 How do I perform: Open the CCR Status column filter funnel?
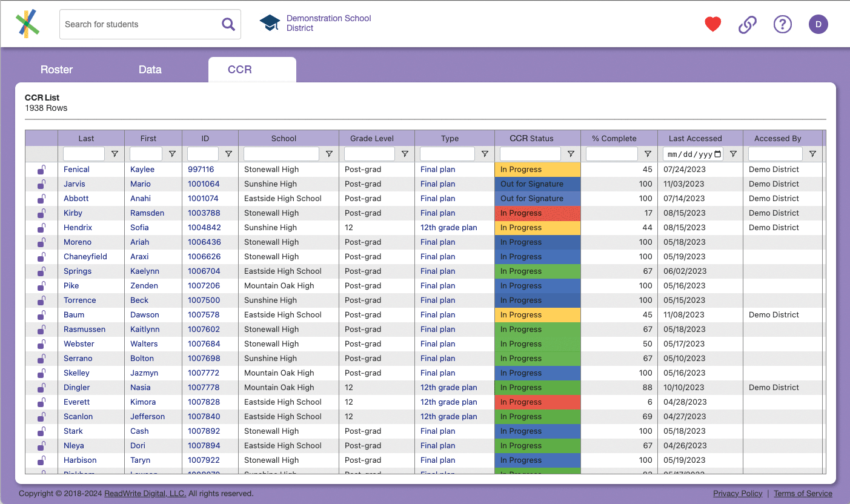click(571, 154)
